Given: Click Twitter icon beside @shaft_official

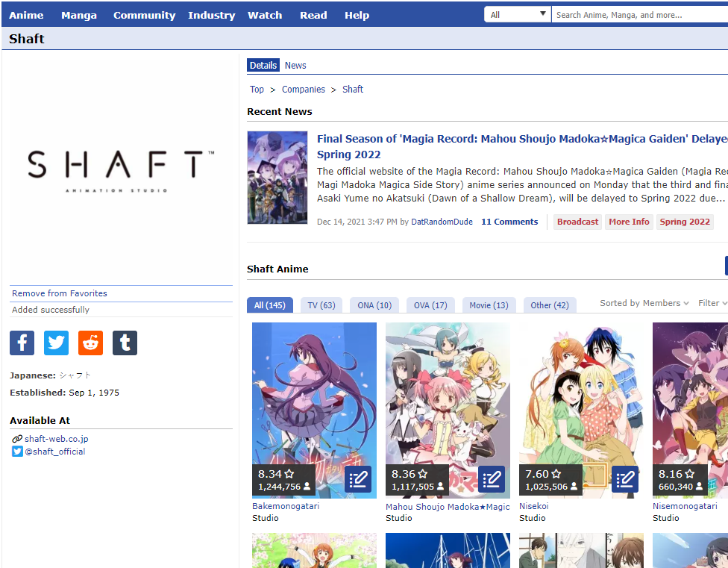Looking at the screenshot, I should tap(17, 452).
